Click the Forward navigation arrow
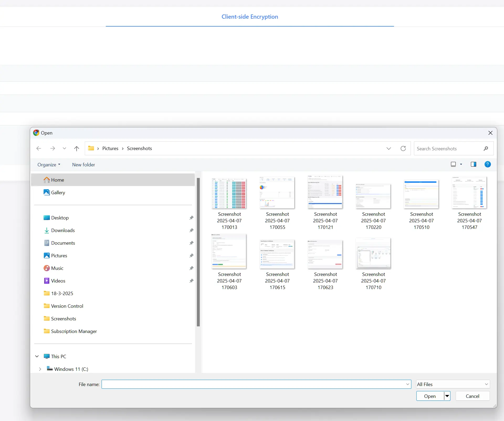The height and width of the screenshot is (421, 504). [52, 148]
